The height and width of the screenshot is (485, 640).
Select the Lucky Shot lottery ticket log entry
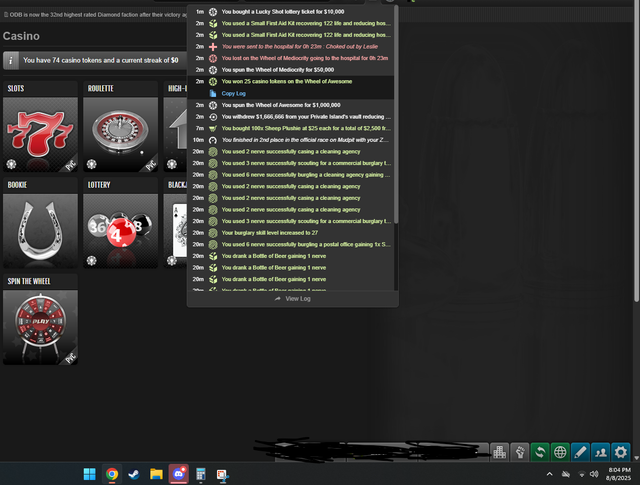pos(291,12)
